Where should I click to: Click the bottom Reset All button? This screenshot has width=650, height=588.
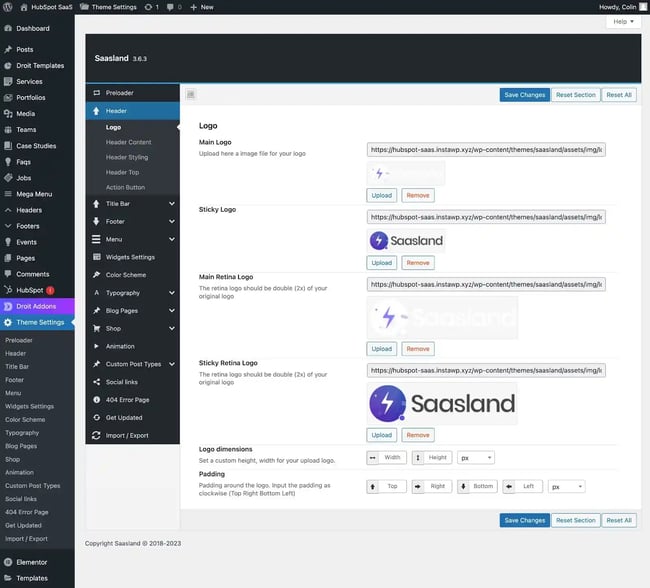click(619, 520)
